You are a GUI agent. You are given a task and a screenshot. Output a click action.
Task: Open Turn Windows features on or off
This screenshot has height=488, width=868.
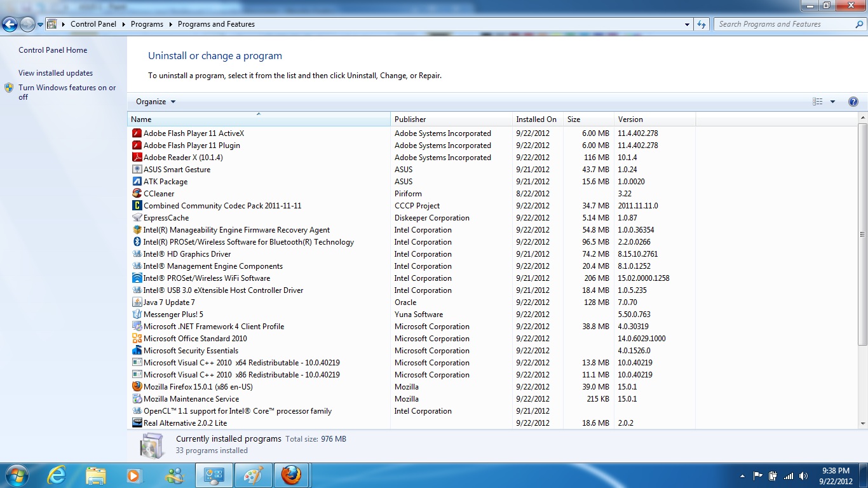(67, 93)
